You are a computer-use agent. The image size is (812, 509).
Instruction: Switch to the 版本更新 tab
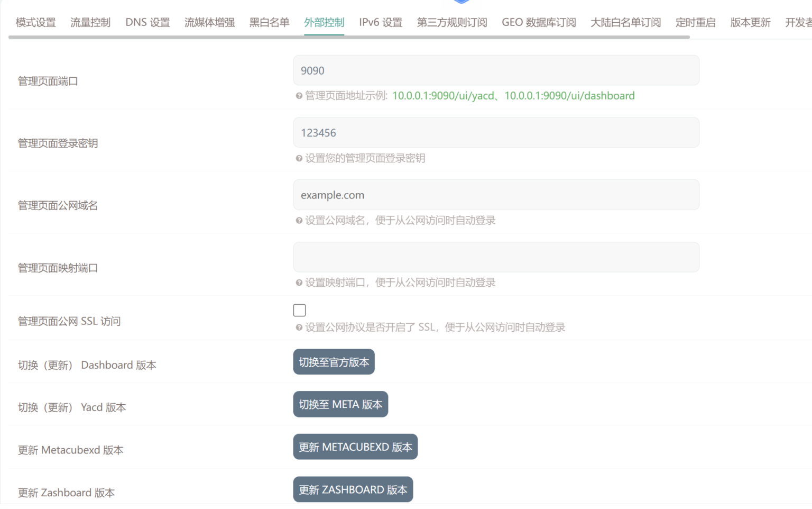[x=750, y=22]
